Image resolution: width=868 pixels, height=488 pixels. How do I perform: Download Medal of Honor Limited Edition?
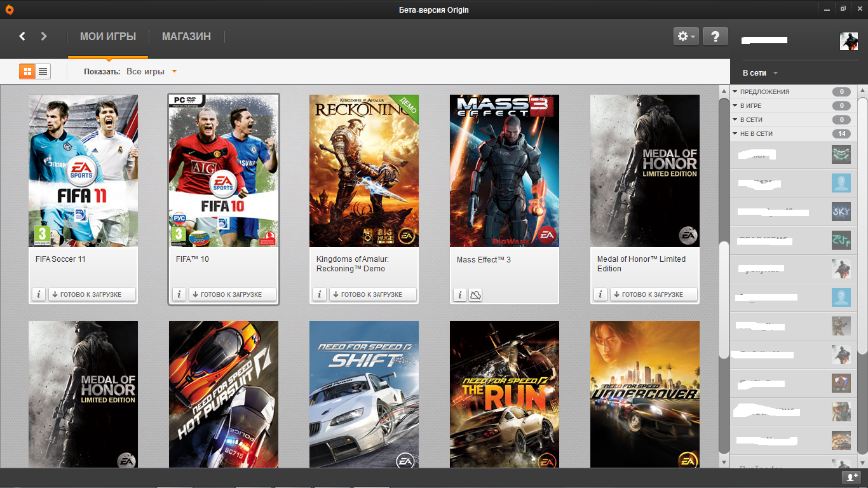pos(654,294)
